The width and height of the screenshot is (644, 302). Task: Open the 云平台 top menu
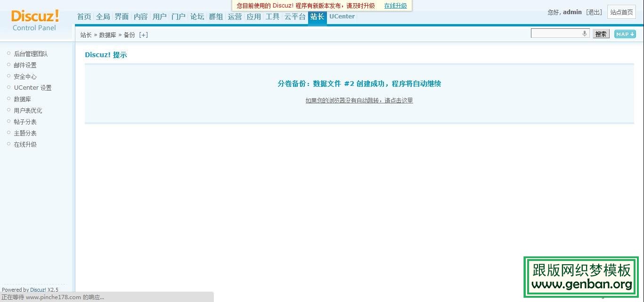pos(295,17)
